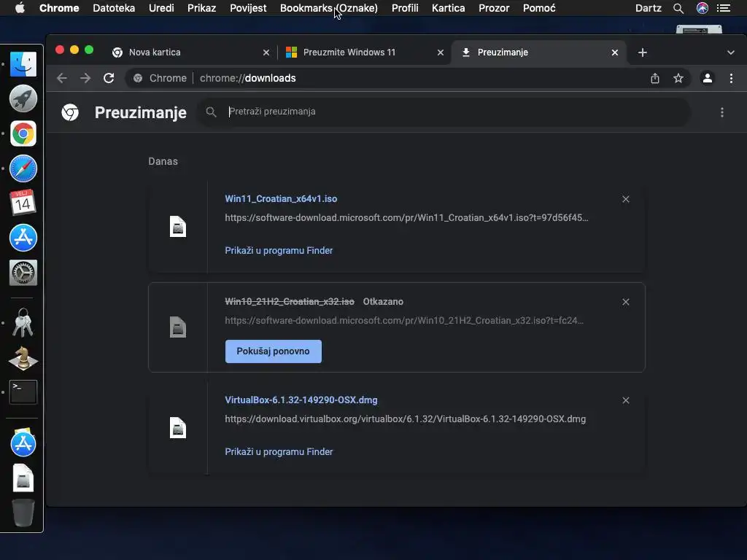The image size is (747, 560).
Task: Open Trash in the Dock
Action: pos(23,513)
